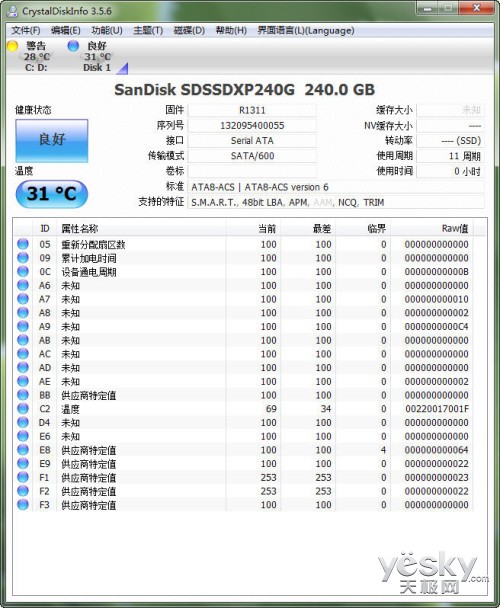Click the transfer mode field SATA/600

coord(252,156)
